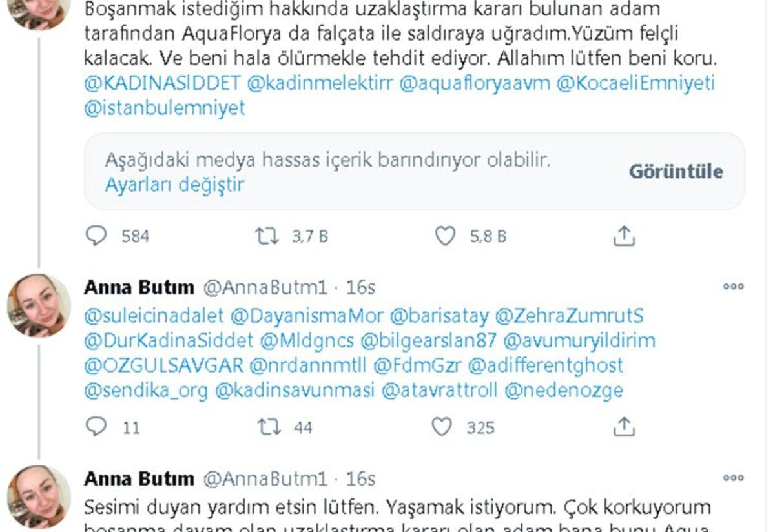The height and width of the screenshot is (532, 775).
Task: Retweet the tweet with 3,7 B retweets
Action: tap(267, 236)
